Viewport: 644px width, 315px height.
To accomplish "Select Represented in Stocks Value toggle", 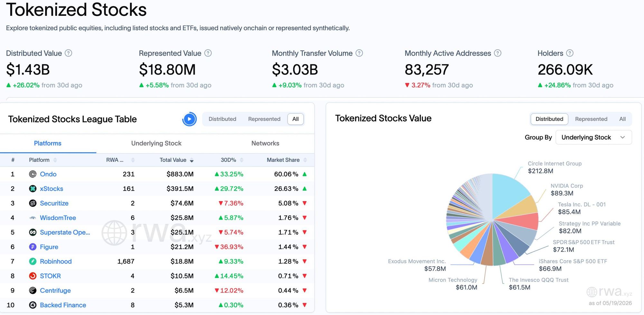I will [591, 119].
